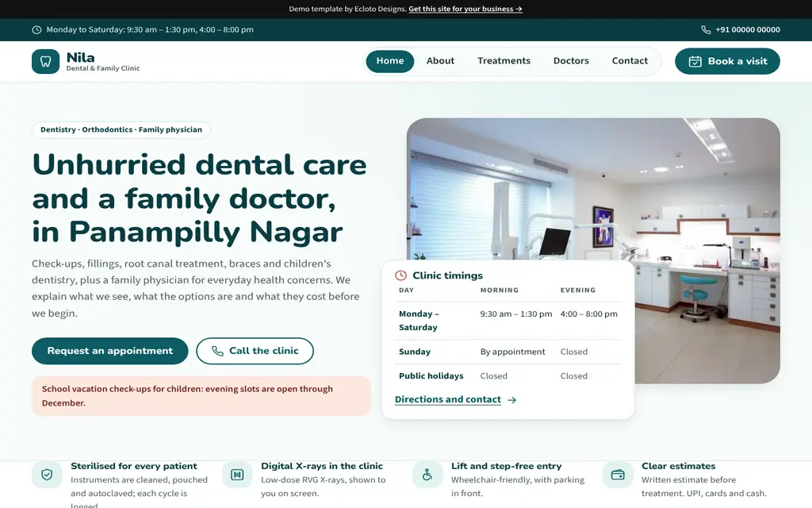
Task: Click the wheelchair icon for step-free entry
Action: (x=427, y=475)
